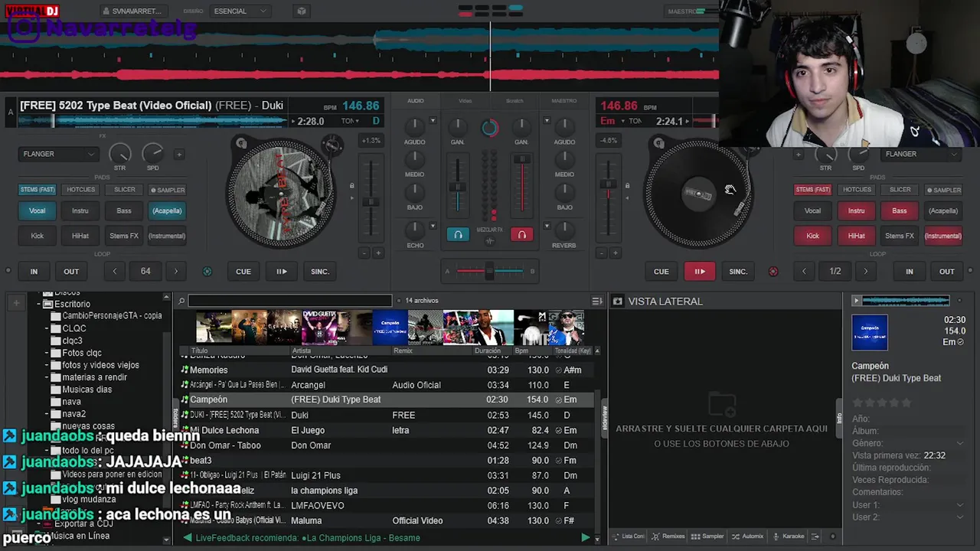Click the left deck headphone cue icon
Screen dimensions: 980x551
(x=458, y=235)
